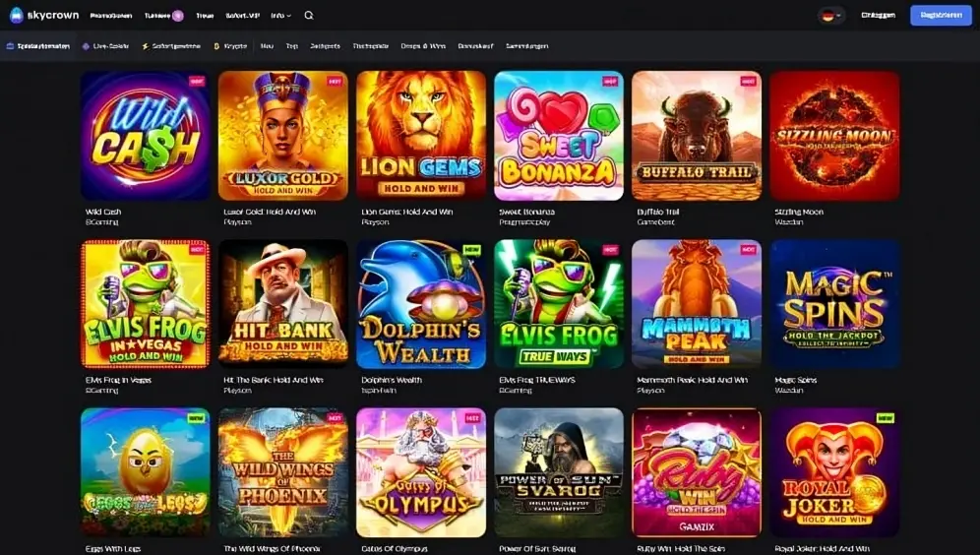Image resolution: width=980 pixels, height=555 pixels.
Task: Click the Sofortgewinne lightning icon
Action: pos(145,46)
